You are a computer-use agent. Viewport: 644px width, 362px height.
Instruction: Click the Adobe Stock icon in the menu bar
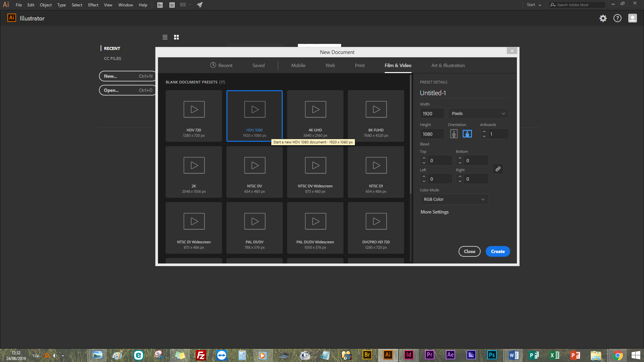(x=172, y=5)
